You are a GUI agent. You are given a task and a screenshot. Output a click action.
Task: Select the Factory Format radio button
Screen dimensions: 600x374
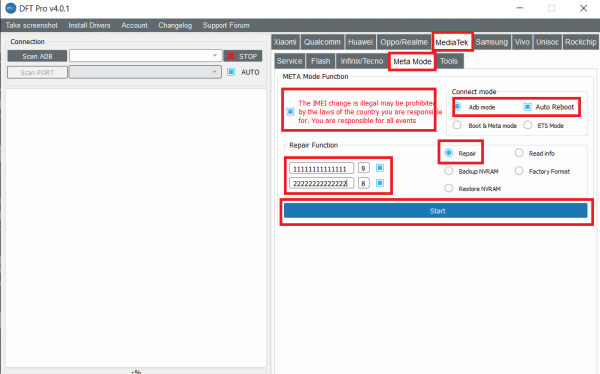pyautogui.click(x=519, y=171)
